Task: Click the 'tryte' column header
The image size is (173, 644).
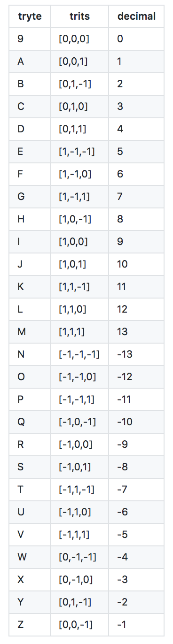Action: coord(30,16)
